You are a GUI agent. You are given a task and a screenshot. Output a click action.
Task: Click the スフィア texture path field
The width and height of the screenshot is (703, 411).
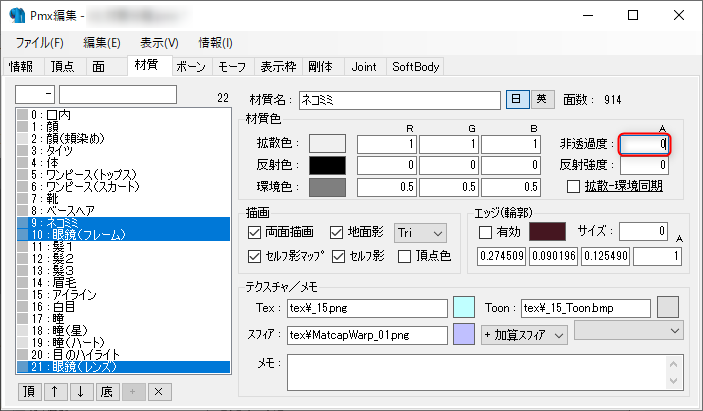click(x=367, y=335)
